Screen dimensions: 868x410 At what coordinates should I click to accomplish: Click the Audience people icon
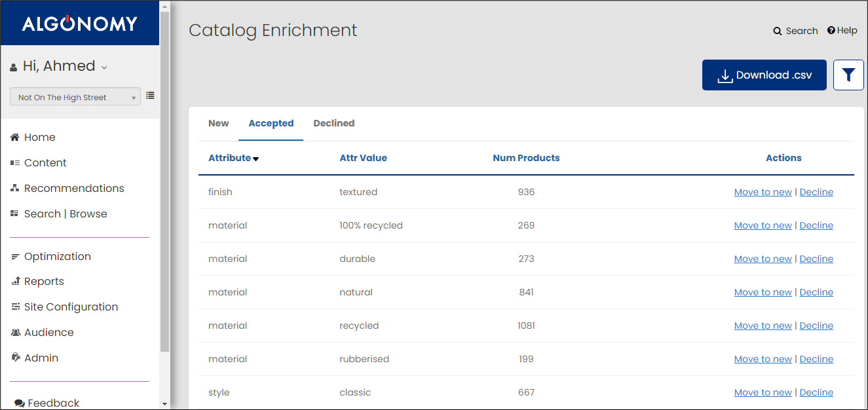click(x=14, y=333)
